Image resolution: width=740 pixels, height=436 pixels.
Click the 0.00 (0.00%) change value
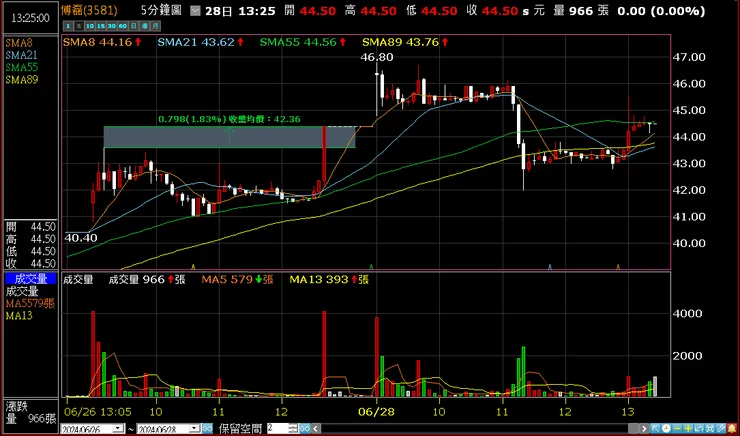click(x=661, y=11)
